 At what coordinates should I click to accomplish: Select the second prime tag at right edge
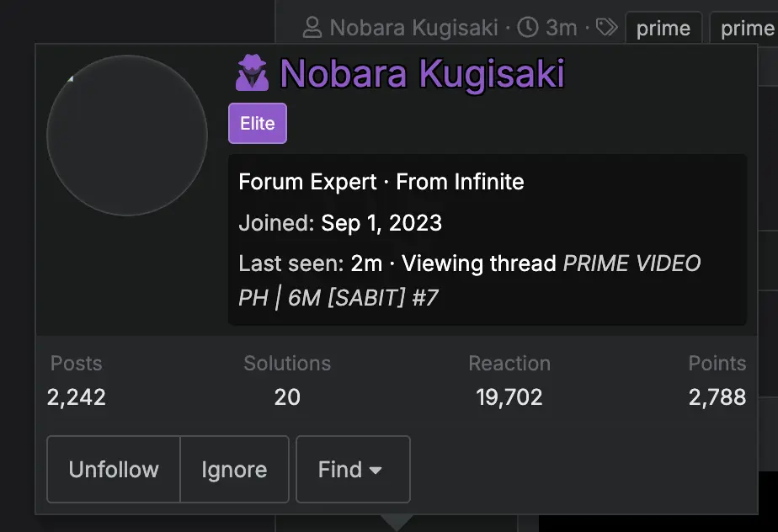[744, 29]
